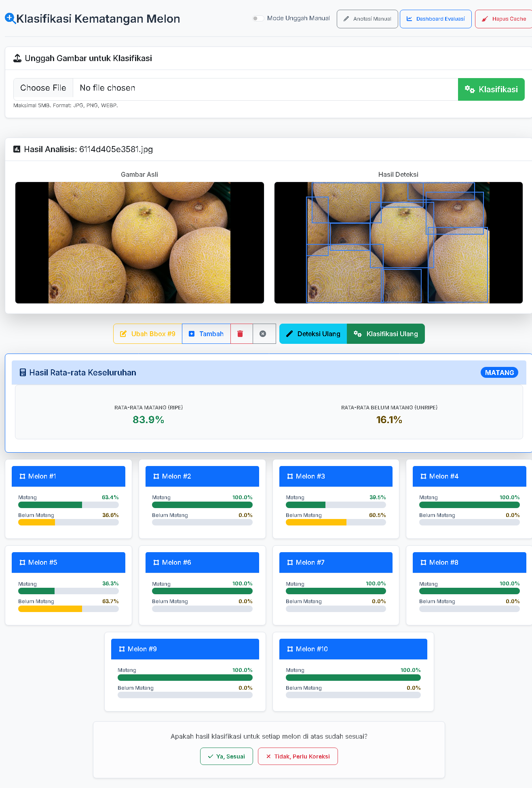
Task: Click pencil icon in Deteksi Ulang button
Action: pos(289,334)
